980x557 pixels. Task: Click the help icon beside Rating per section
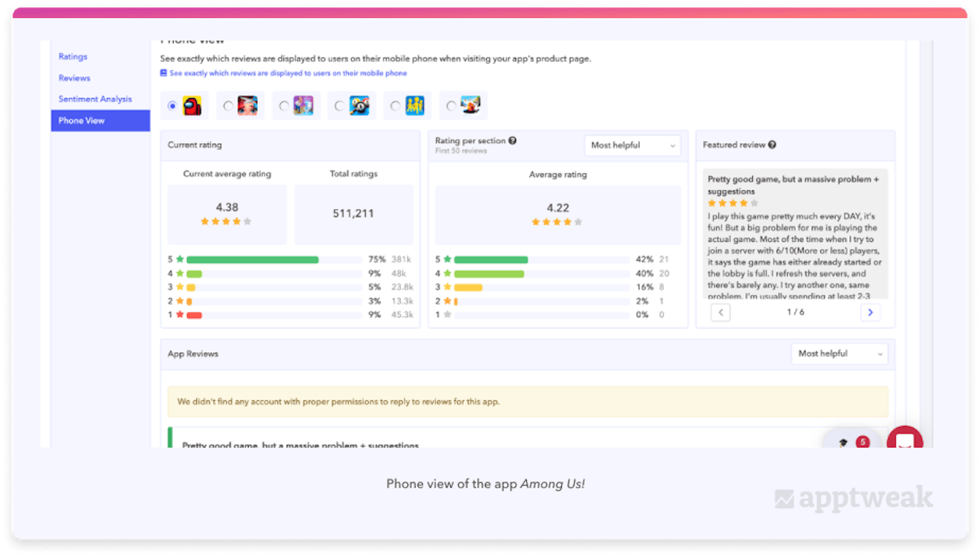(513, 140)
